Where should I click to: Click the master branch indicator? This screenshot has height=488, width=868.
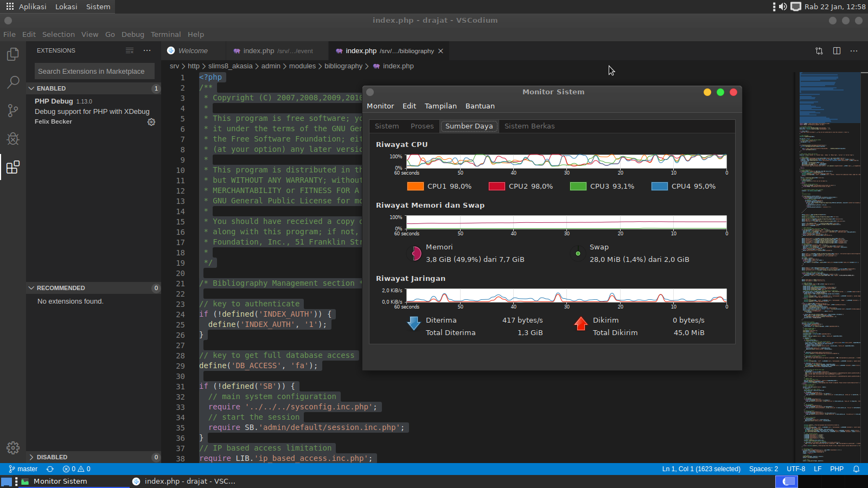(23, 469)
